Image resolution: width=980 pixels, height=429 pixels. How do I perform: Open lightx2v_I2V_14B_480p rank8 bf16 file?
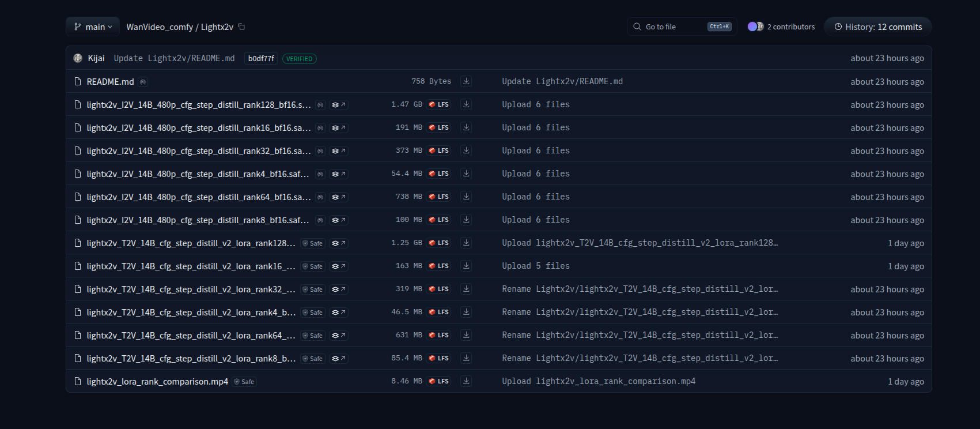pos(198,220)
